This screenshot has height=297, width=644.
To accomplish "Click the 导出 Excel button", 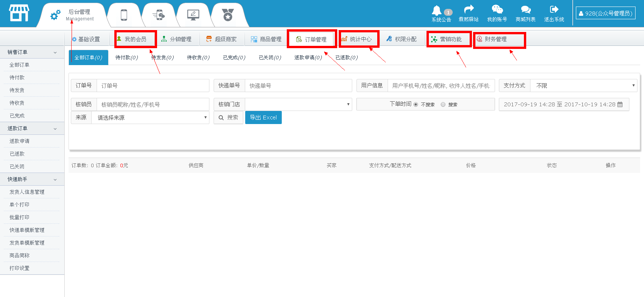I will (263, 117).
